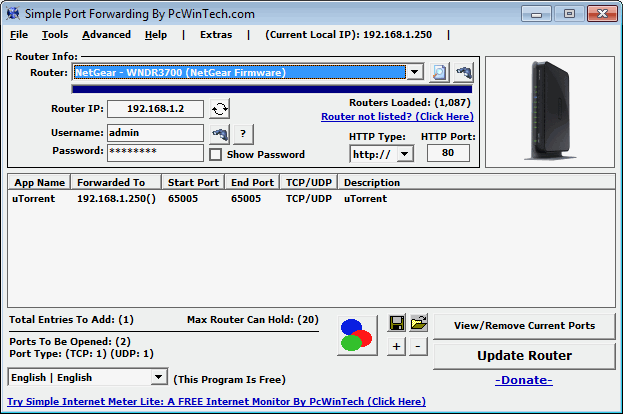
Task: Click the Forwarded To column header
Action: (116, 182)
